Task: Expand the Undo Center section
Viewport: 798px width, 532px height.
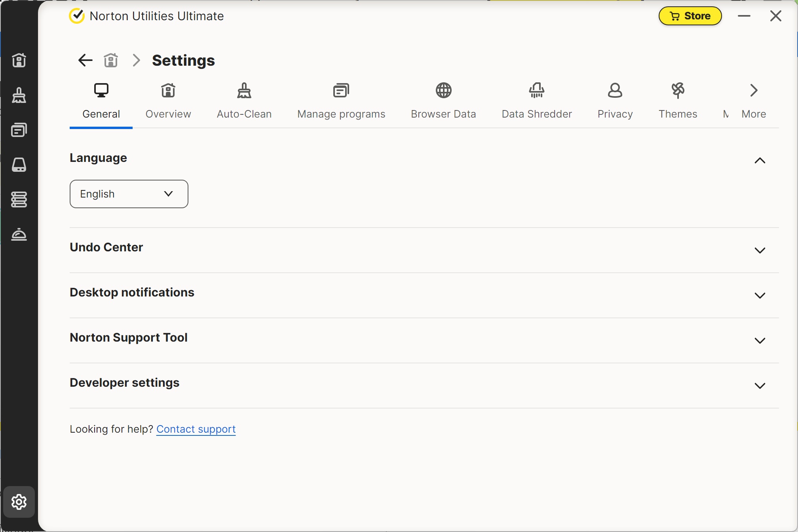Action: [760, 250]
